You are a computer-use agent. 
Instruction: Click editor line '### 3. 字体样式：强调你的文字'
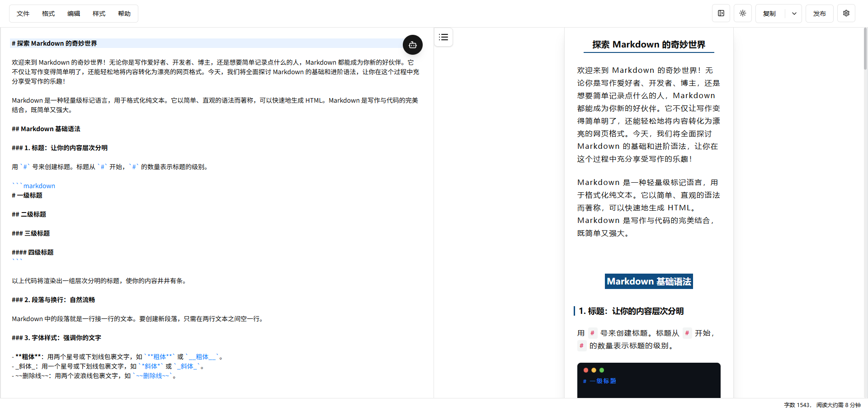tap(57, 338)
